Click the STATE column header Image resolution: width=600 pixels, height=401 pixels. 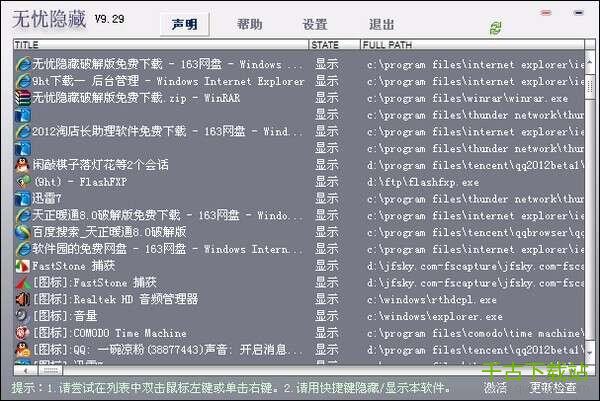coord(333,45)
